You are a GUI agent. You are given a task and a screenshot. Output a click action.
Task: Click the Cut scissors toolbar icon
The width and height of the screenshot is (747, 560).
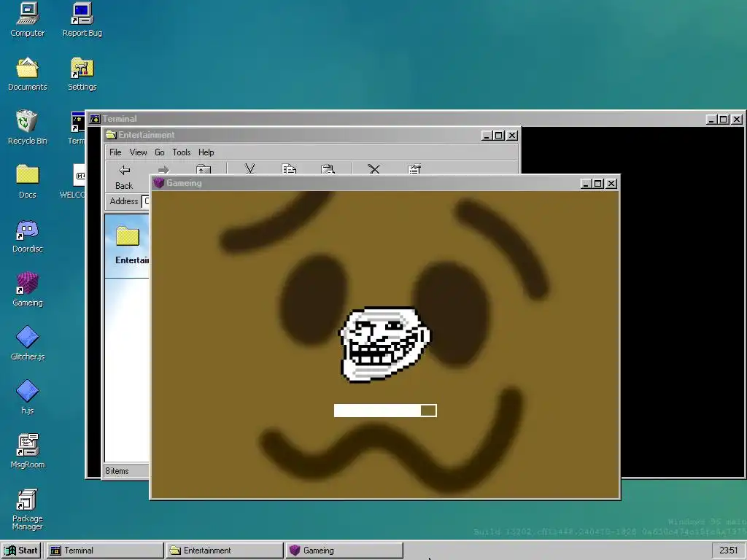coord(249,169)
